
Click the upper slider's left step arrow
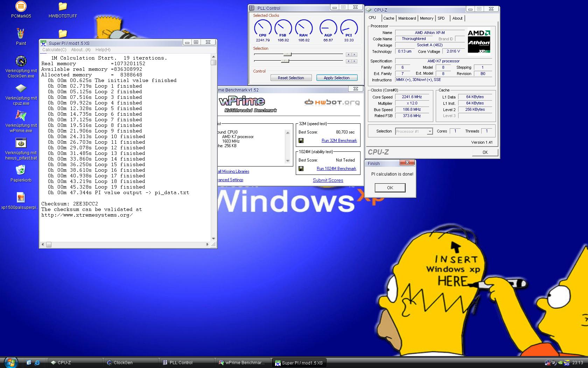pos(348,55)
